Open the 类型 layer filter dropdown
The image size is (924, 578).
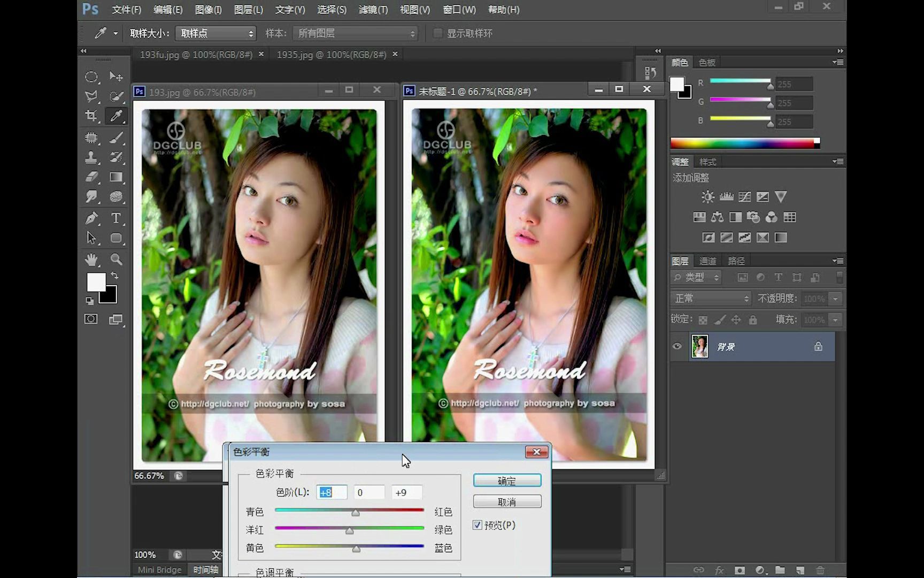[697, 277]
